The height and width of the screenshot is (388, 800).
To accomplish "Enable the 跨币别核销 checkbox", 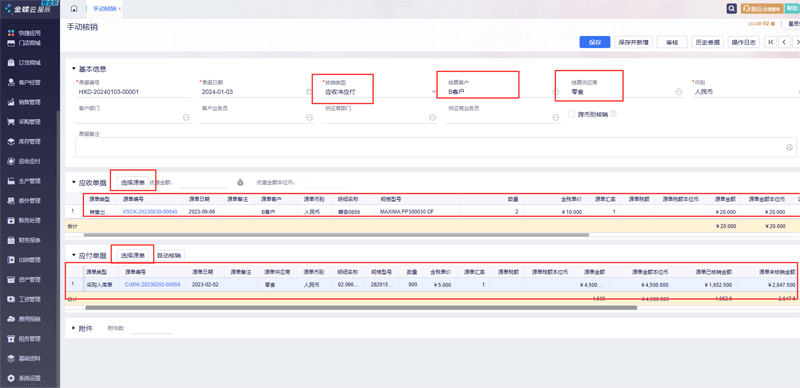I will tap(571, 114).
